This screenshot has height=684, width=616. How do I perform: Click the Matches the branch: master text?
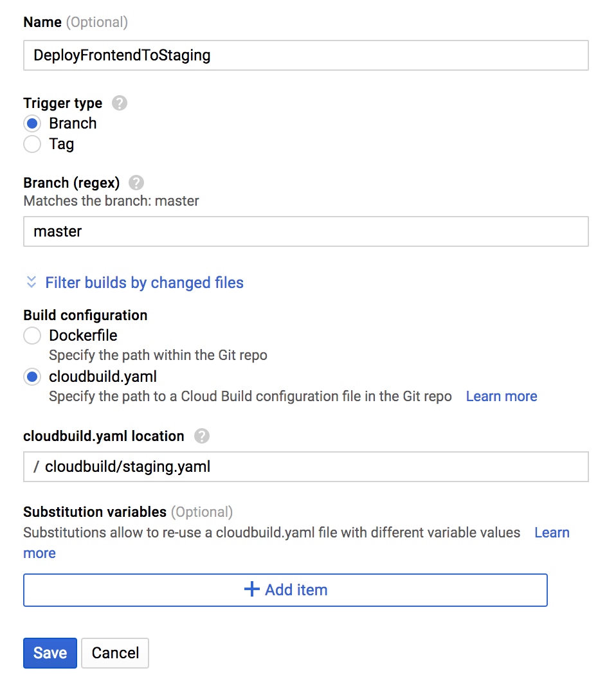111,201
